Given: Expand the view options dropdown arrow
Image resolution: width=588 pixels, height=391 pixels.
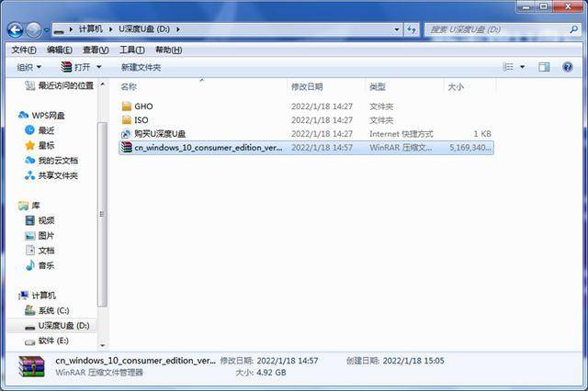Looking at the screenshot, I should 523,67.
